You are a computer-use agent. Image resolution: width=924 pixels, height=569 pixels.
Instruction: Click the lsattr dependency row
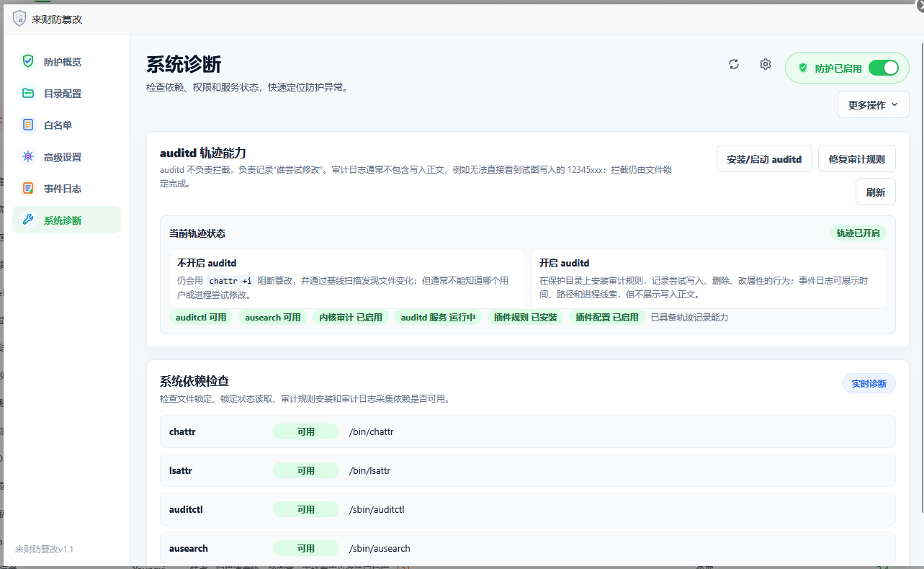coord(528,470)
